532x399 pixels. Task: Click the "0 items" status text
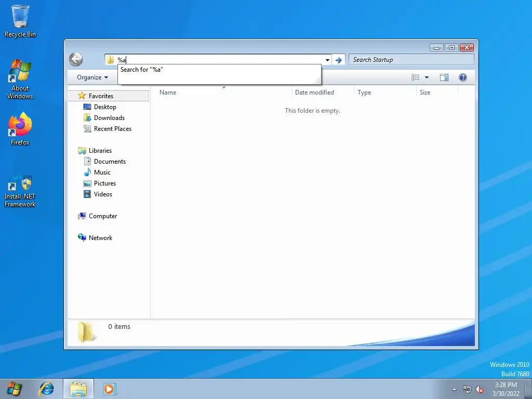(119, 326)
